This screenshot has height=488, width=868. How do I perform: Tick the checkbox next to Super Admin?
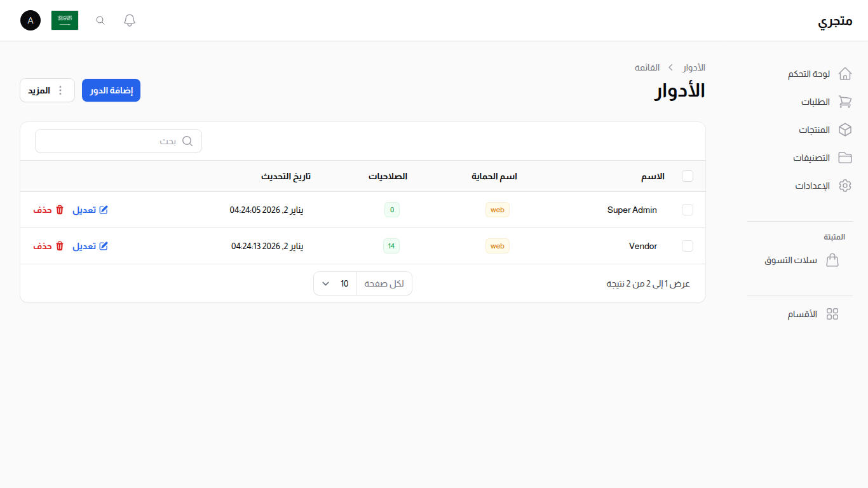click(x=688, y=210)
